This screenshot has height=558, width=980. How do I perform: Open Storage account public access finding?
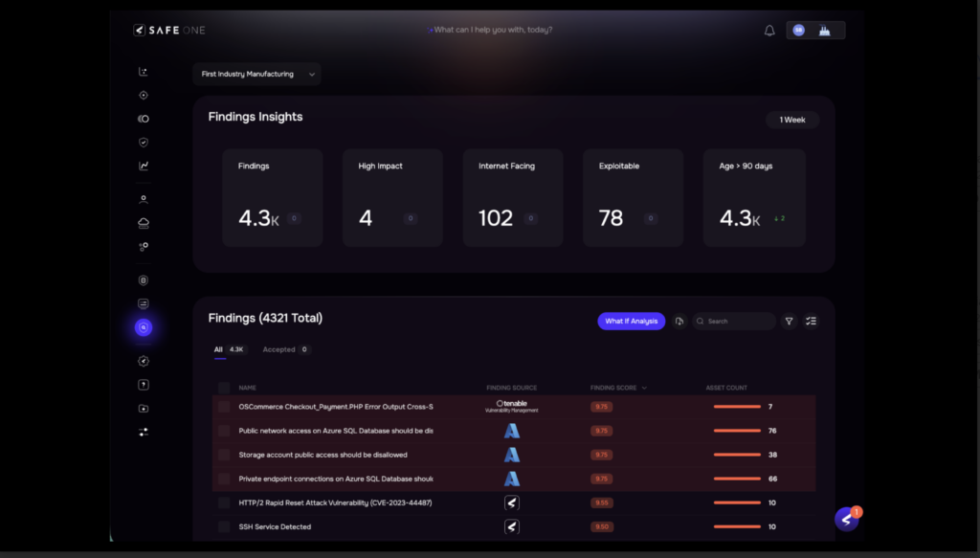323,455
